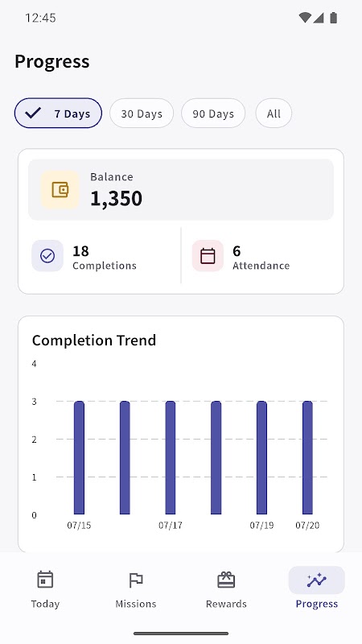This screenshot has height=644, width=362.
Task: Tap the checkmark circle Completions icon
Action: coord(47,256)
